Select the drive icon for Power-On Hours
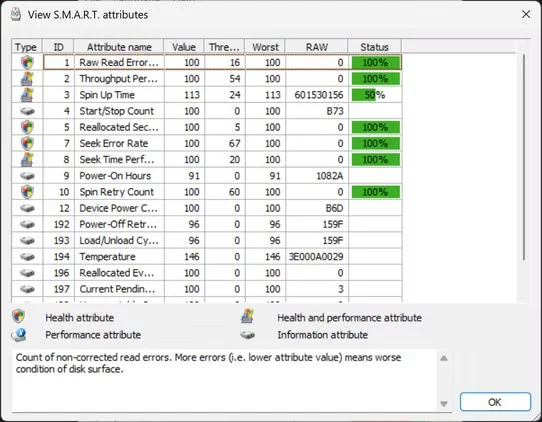The width and height of the screenshot is (542, 422). 27,176
